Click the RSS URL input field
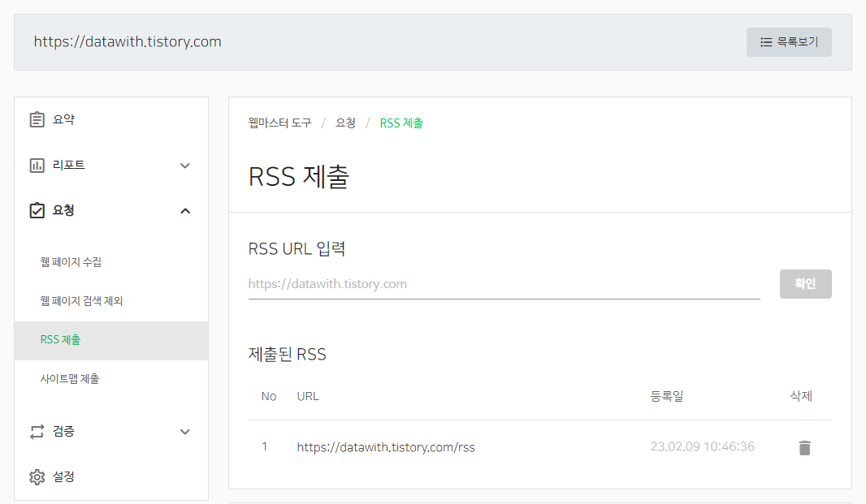Screen dimensions: 866x504 click(504, 283)
